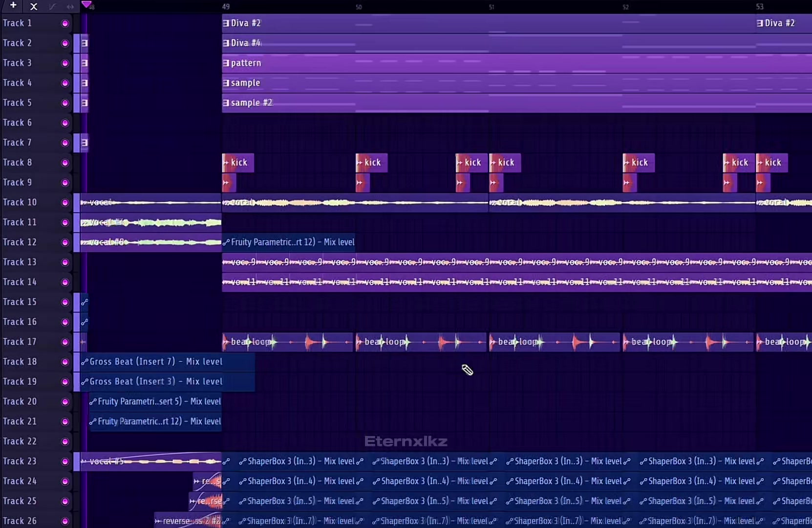This screenshot has height=528, width=812.
Task: Select the beat loop clip starting at bar 51
Action: pyautogui.click(x=555, y=342)
